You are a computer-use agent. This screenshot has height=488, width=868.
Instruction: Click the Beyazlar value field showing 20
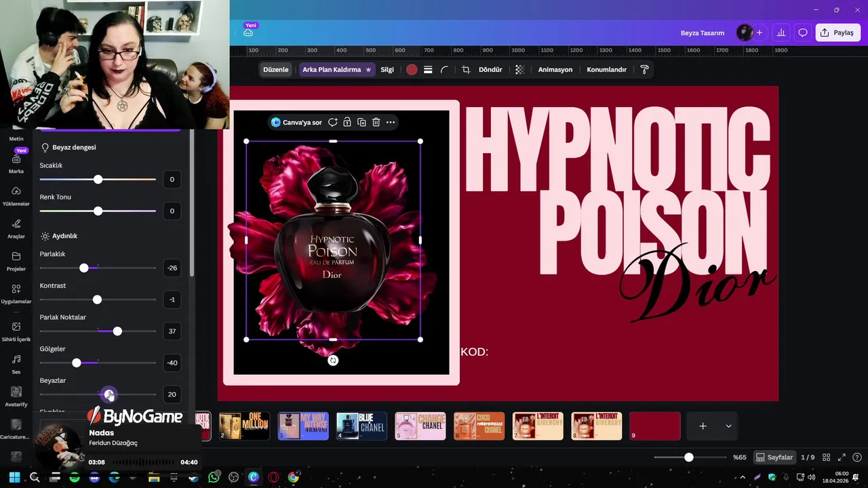click(172, 394)
